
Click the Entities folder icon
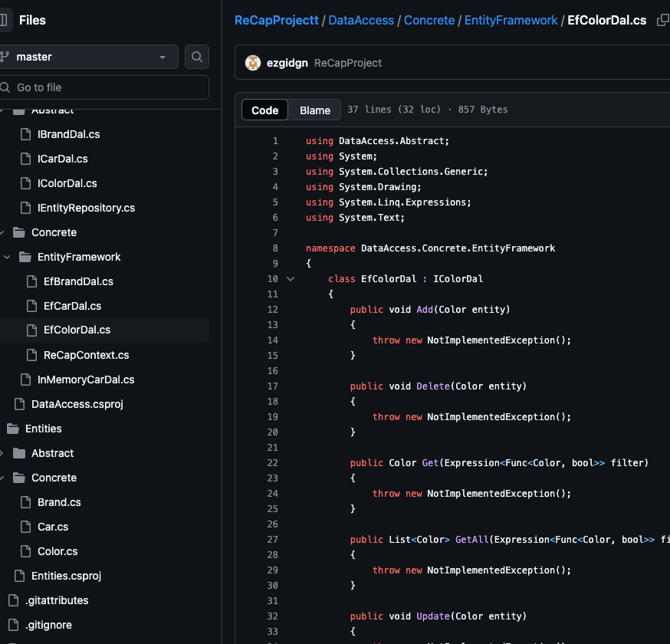(13, 429)
